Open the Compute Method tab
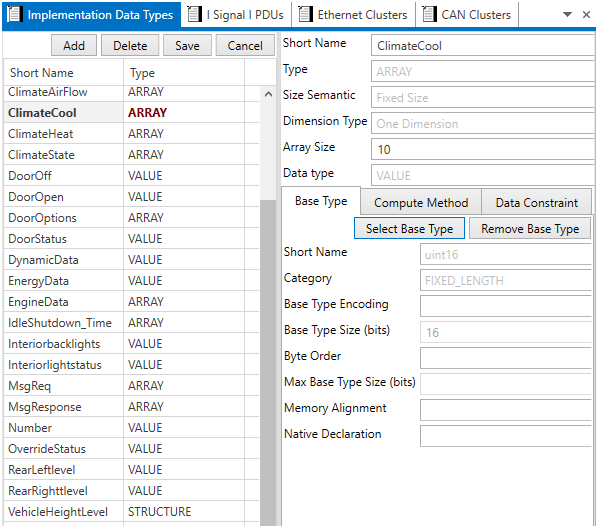This screenshot has width=598, height=528. [421, 203]
